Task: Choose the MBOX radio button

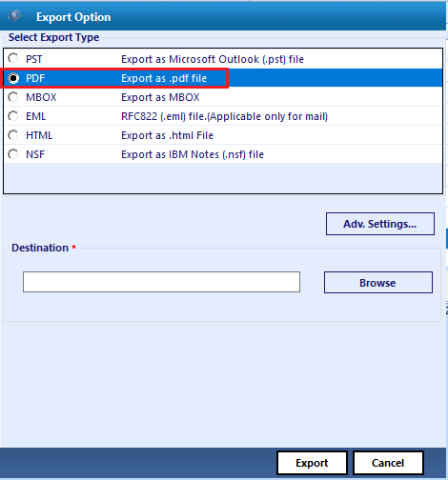Action: click(13, 97)
